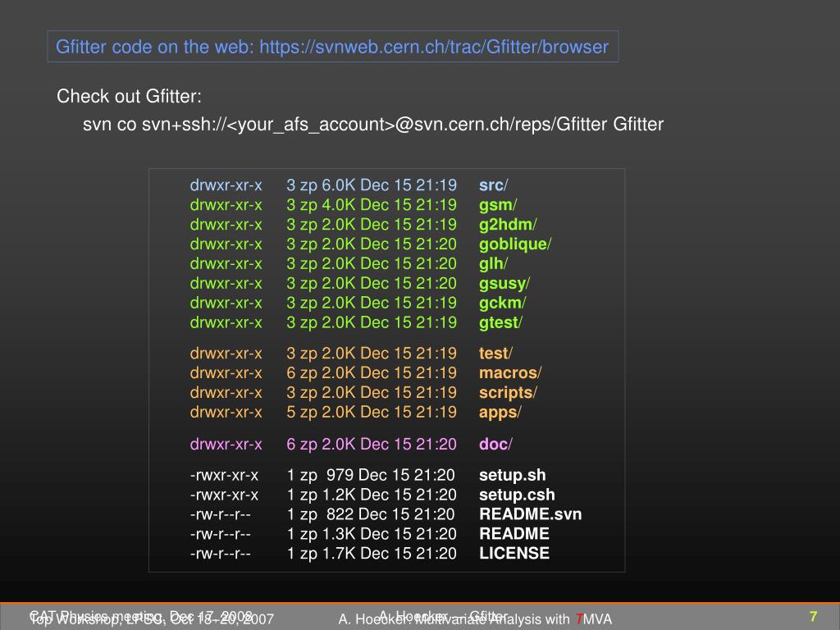Click '5 zp 2.0K Dec 15 21:19' in apps row

tap(372, 412)
